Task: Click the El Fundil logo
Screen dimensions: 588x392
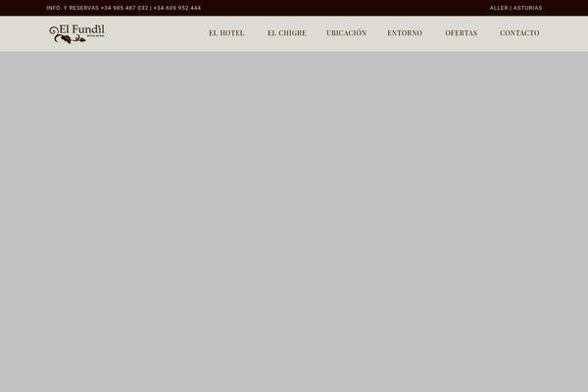Action: [76, 34]
